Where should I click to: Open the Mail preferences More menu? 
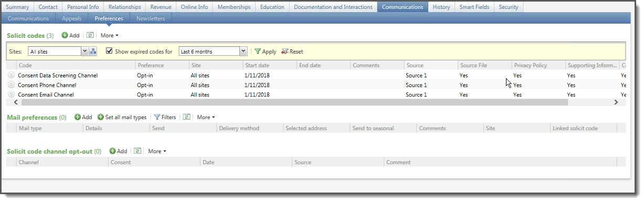(x=206, y=117)
